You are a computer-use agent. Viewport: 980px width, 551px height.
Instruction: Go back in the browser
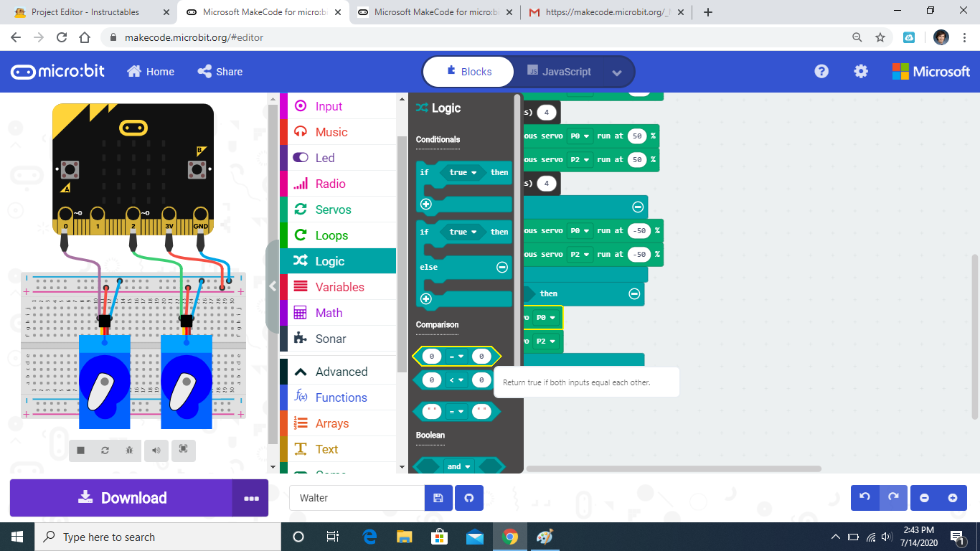pos(16,37)
